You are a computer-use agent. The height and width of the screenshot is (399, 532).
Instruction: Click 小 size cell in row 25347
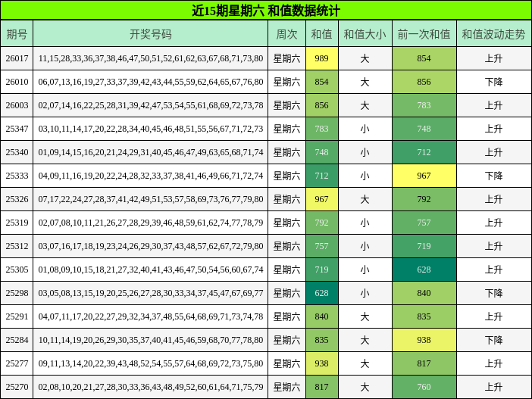(365, 129)
